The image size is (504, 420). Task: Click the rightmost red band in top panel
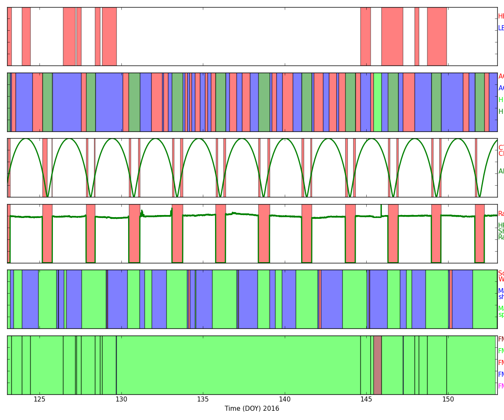[x=436, y=37]
